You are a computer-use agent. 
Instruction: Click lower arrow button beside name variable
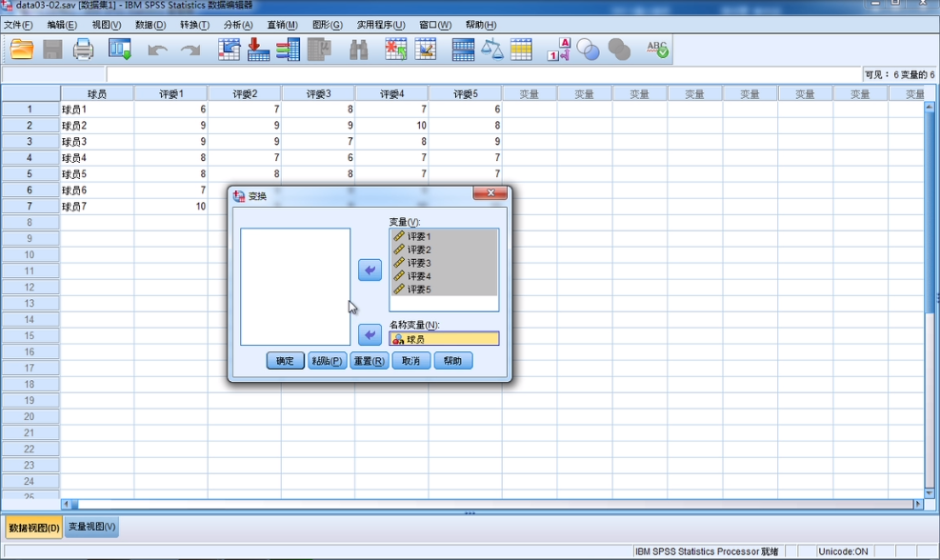click(x=370, y=334)
